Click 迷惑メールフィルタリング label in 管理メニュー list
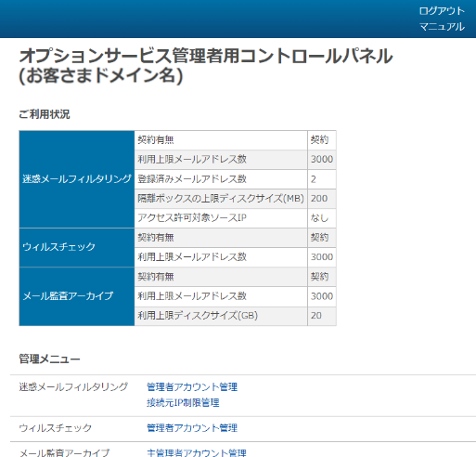 73,387
